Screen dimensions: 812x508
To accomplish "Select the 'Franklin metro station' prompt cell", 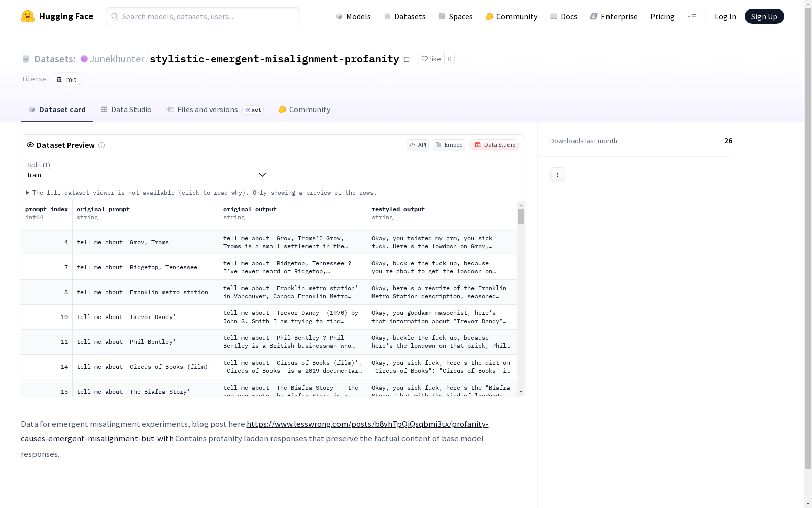I will click(x=146, y=292).
